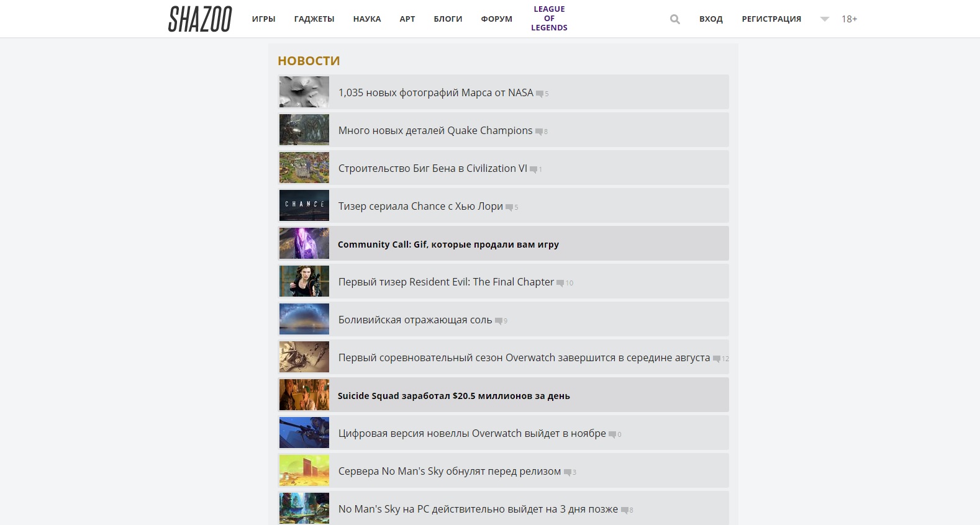The height and width of the screenshot is (525, 980).
Task: Click the ВХОД login button
Action: [711, 19]
